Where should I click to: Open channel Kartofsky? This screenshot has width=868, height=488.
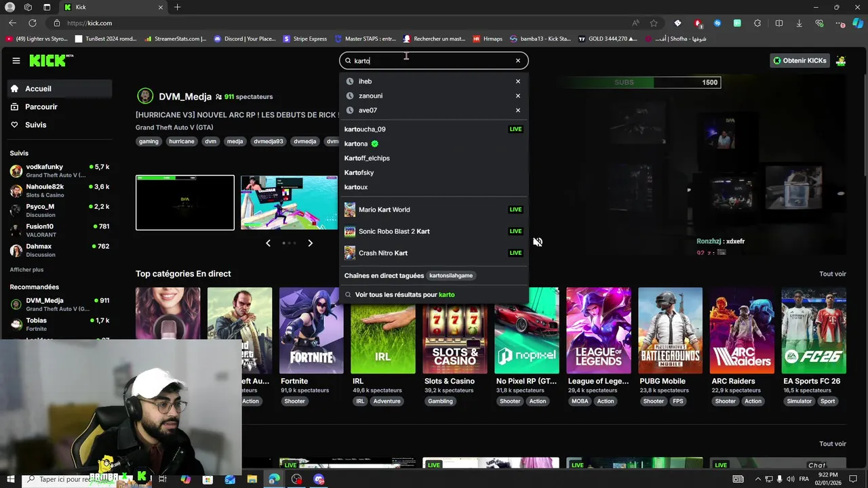(434, 172)
